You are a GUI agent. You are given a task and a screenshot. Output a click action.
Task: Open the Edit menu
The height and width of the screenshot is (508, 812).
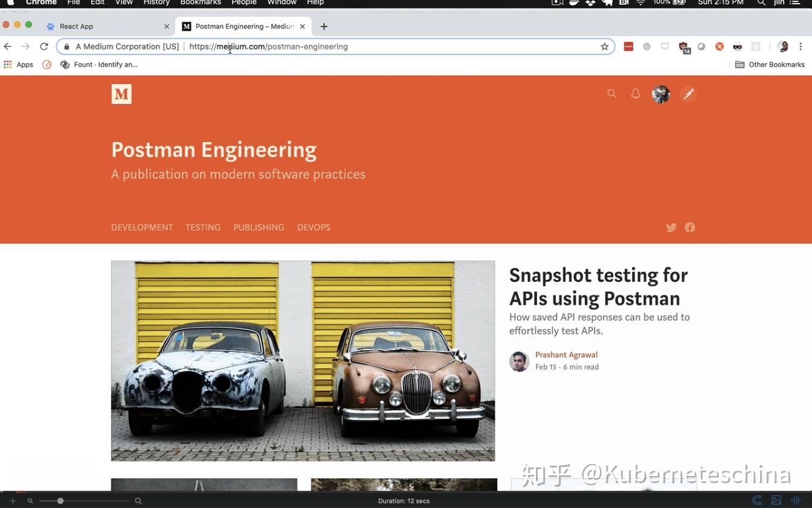pyautogui.click(x=97, y=3)
